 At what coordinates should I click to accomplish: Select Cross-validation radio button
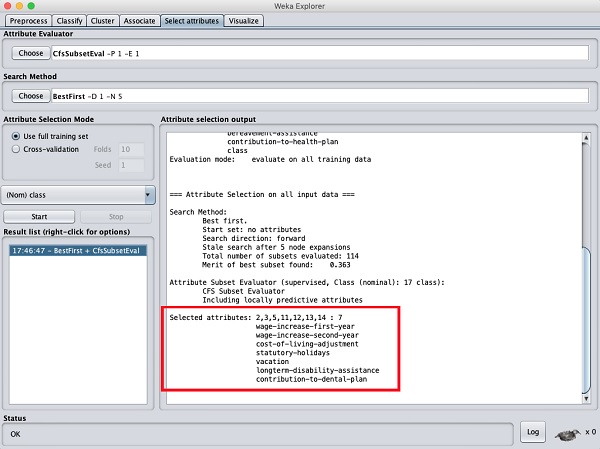coord(16,149)
